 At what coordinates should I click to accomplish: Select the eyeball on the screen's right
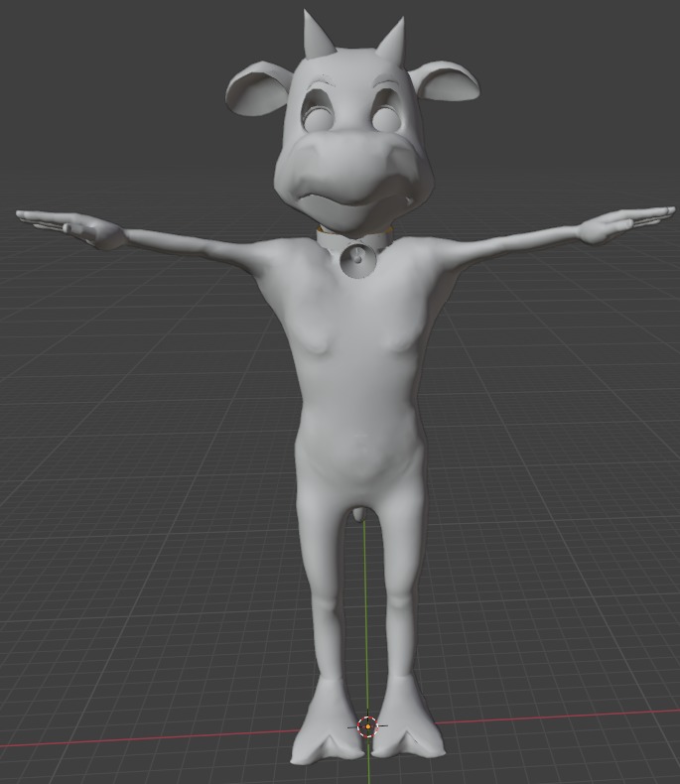[x=384, y=119]
